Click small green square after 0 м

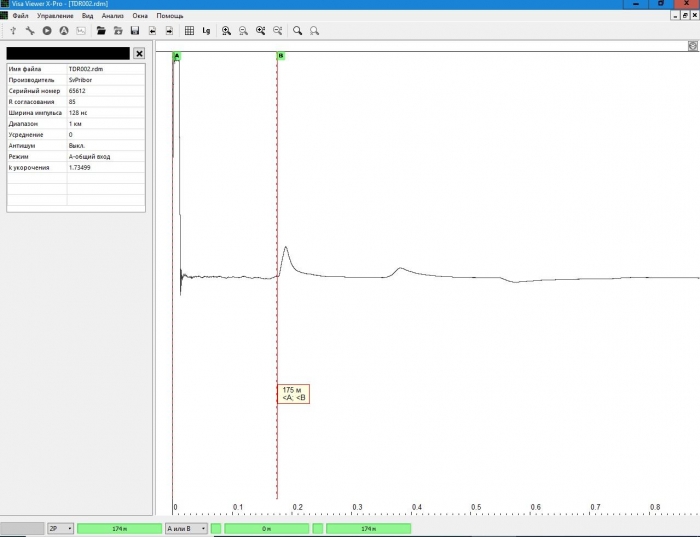318,529
